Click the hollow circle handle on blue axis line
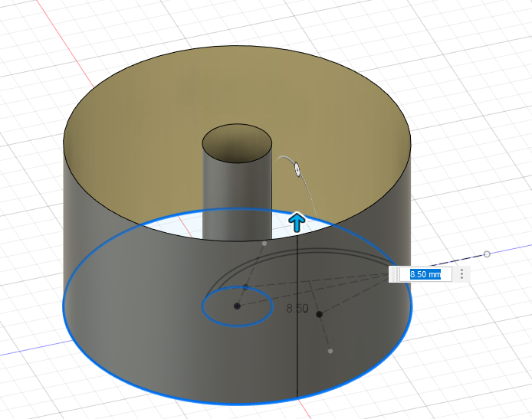Viewport: 532px width, 419px height. click(487, 254)
